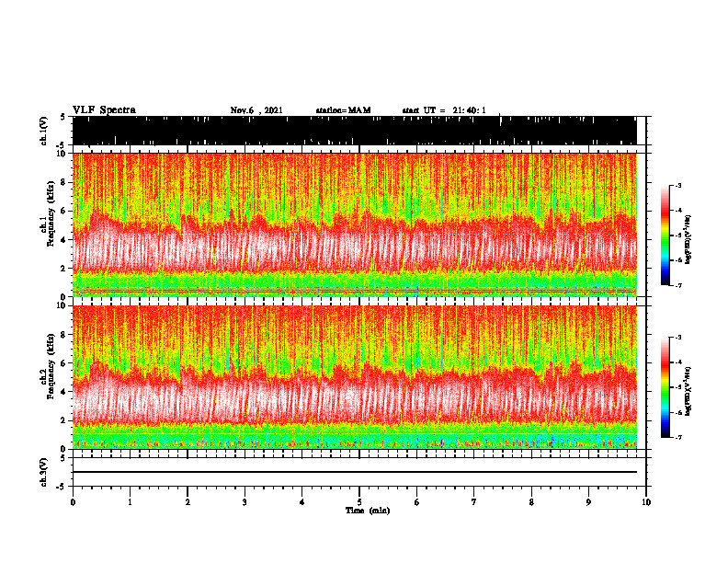Click the log(PSD) title beside ch.1 colorbar

(x=688, y=240)
